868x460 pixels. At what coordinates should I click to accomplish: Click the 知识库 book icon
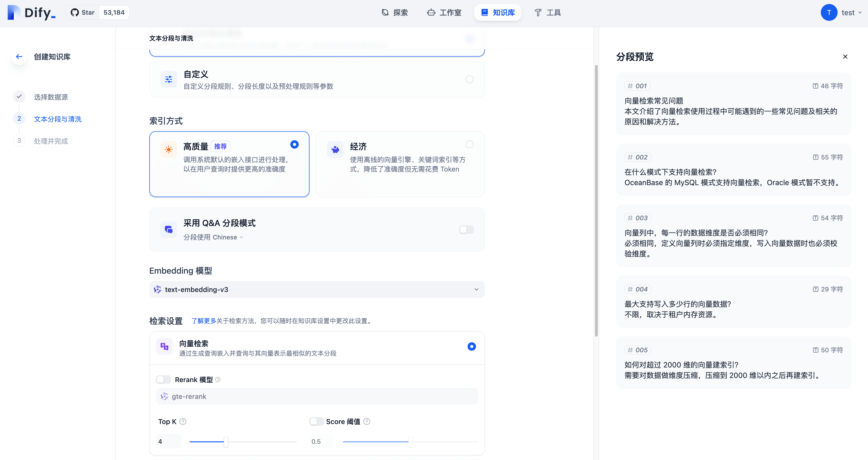pyautogui.click(x=485, y=12)
